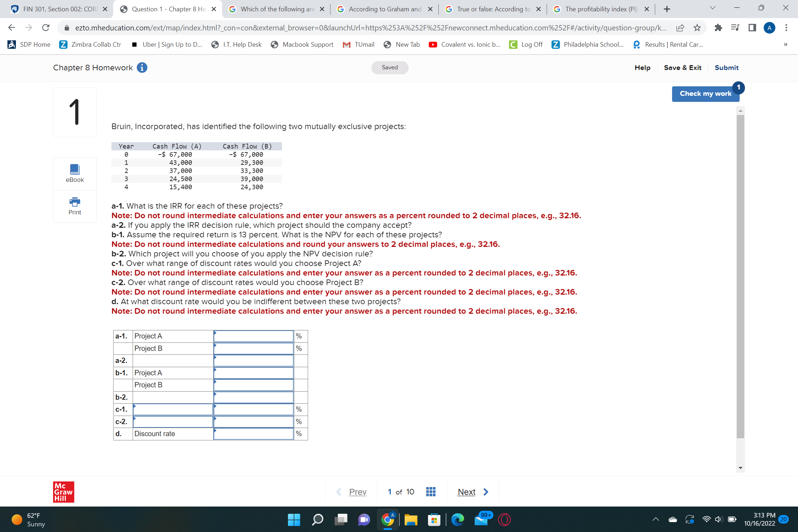Screen dimensions: 798x532
Task: Click the Submit link
Action: point(726,67)
